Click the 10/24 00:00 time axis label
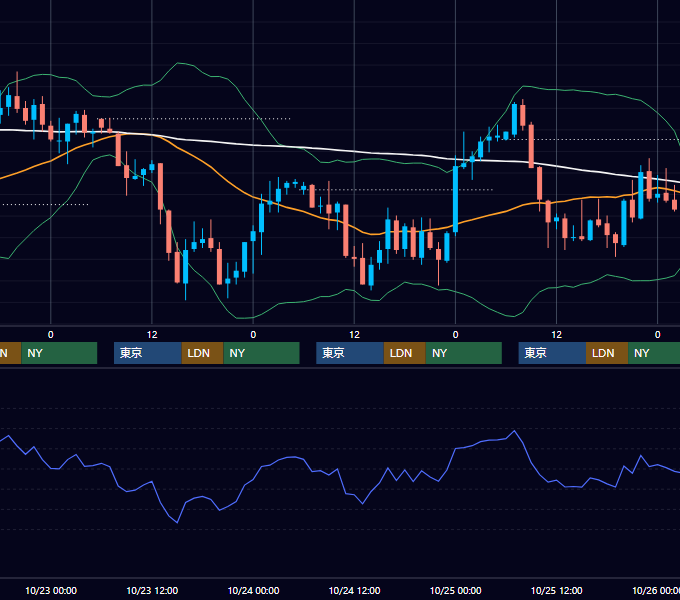This screenshot has width=680, height=600. click(x=253, y=590)
